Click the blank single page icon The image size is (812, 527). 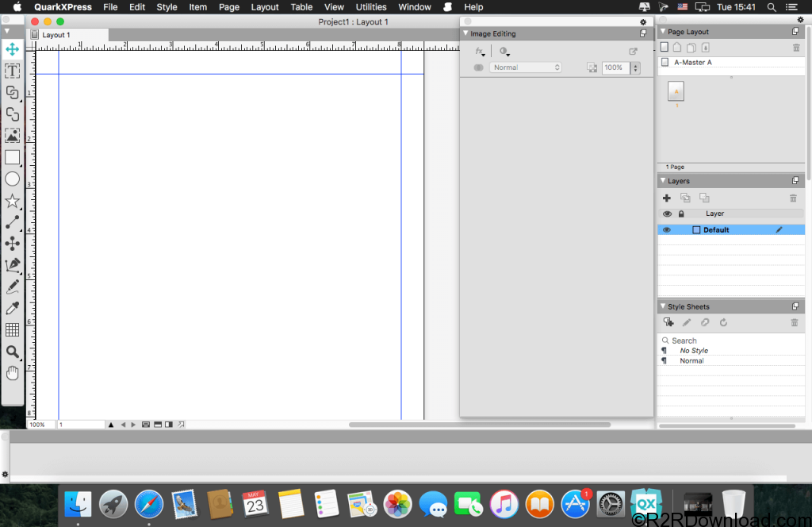click(x=665, y=47)
